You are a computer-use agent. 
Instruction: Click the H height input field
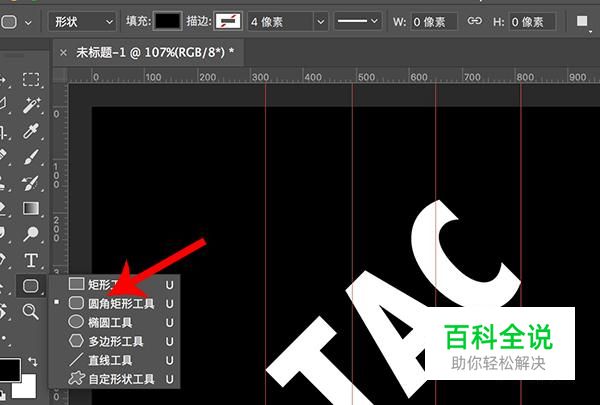[x=533, y=22]
